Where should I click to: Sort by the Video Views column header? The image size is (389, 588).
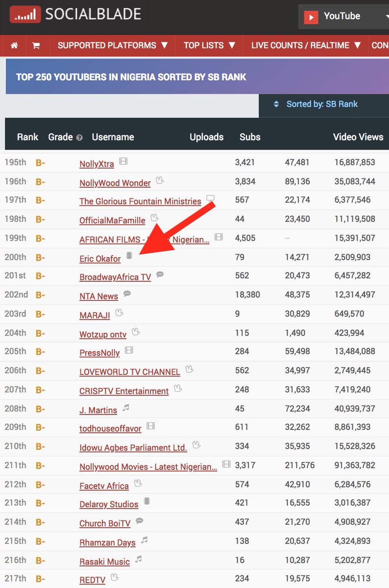[358, 137]
